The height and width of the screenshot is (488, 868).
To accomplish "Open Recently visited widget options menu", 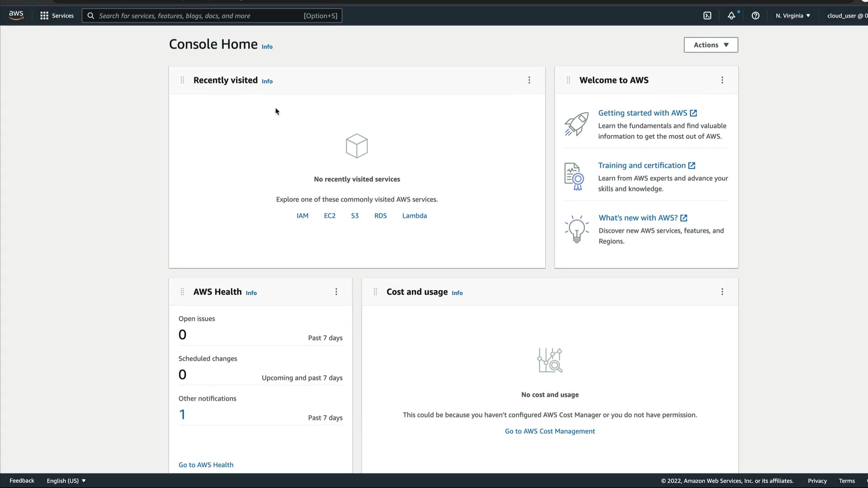I will tap(529, 80).
